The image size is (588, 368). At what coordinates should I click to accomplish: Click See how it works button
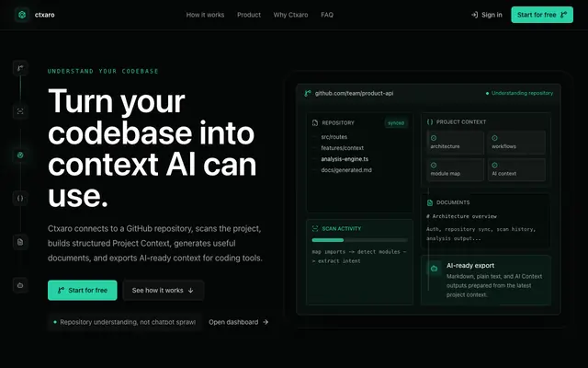pyautogui.click(x=164, y=291)
